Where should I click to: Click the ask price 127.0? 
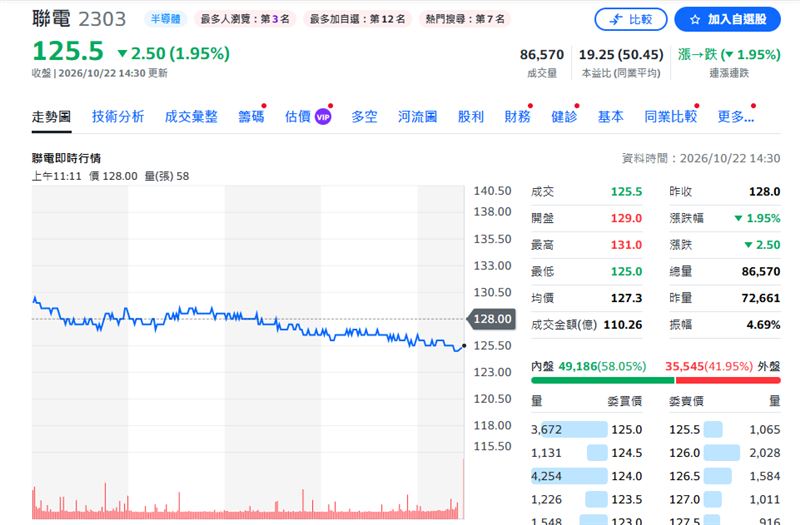[685, 499]
